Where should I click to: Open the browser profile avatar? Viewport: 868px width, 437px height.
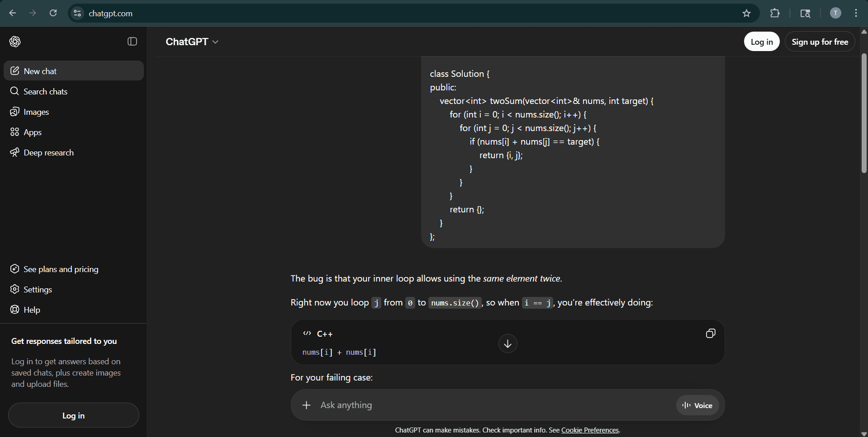[835, 13]
